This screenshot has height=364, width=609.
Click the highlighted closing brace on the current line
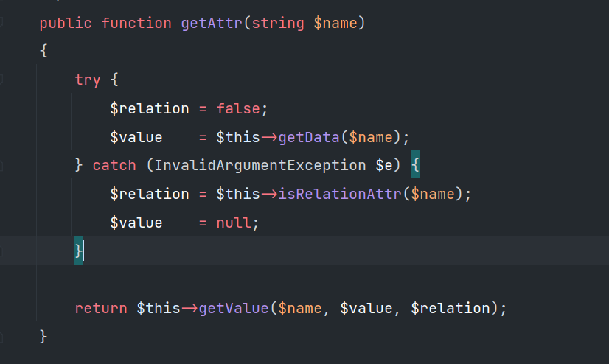tap(78, 251)
